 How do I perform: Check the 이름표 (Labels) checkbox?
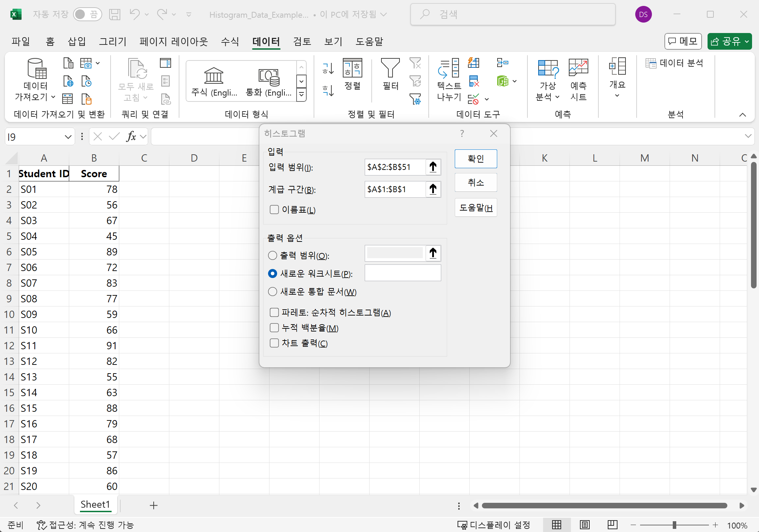274,210
